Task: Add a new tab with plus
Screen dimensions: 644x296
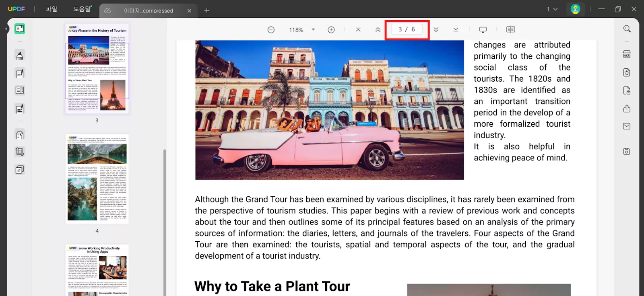Action: tap(207, 11)
